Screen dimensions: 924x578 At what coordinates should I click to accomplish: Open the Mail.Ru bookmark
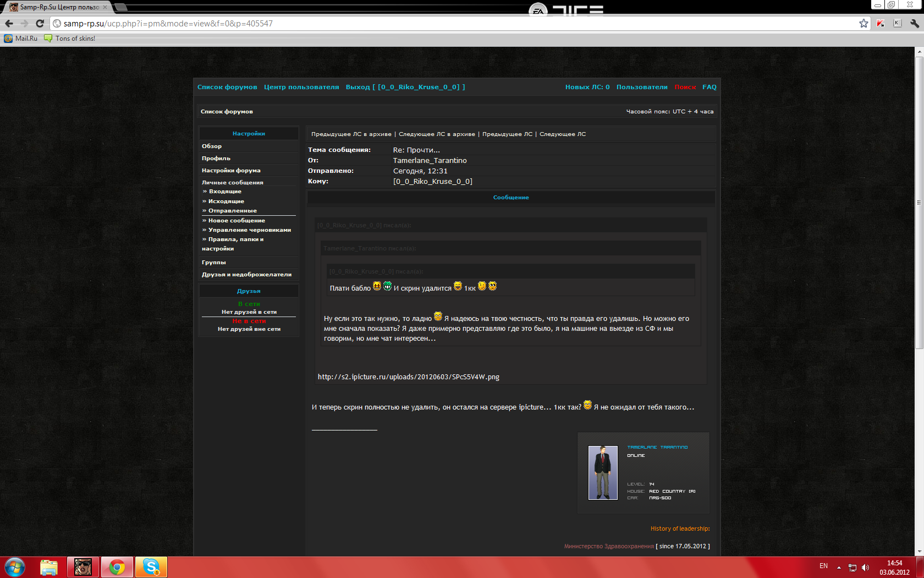[21, 39]
